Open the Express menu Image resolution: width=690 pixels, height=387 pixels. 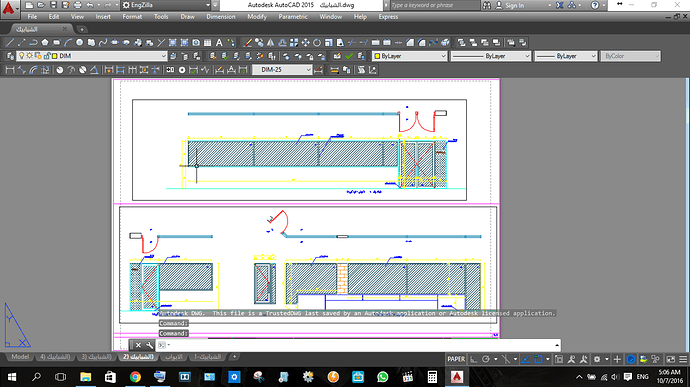click(388, 17)
